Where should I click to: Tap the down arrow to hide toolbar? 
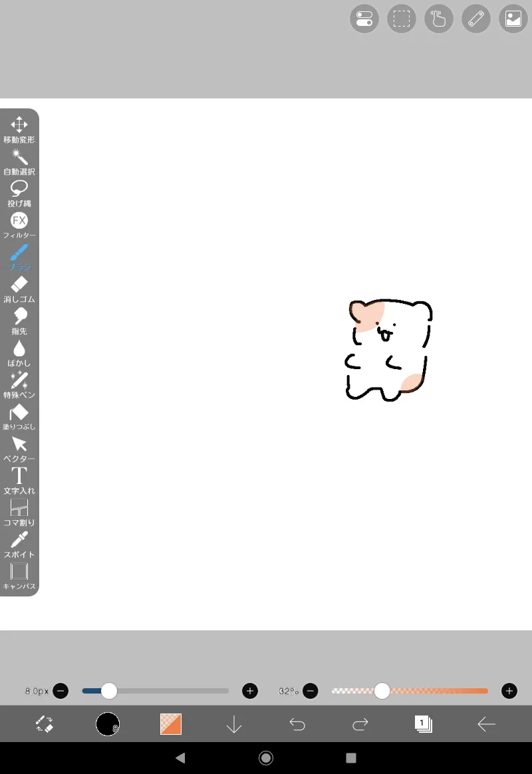(234, 724)
